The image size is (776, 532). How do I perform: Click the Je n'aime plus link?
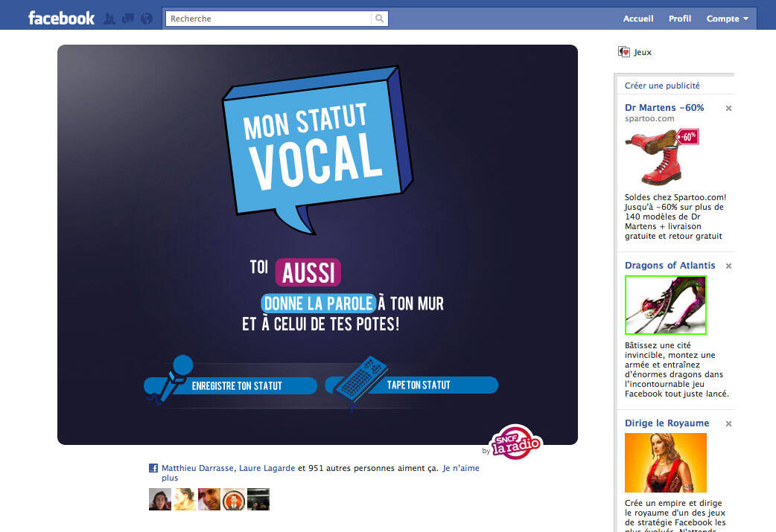pyautogui.click(x=461, y=468)
